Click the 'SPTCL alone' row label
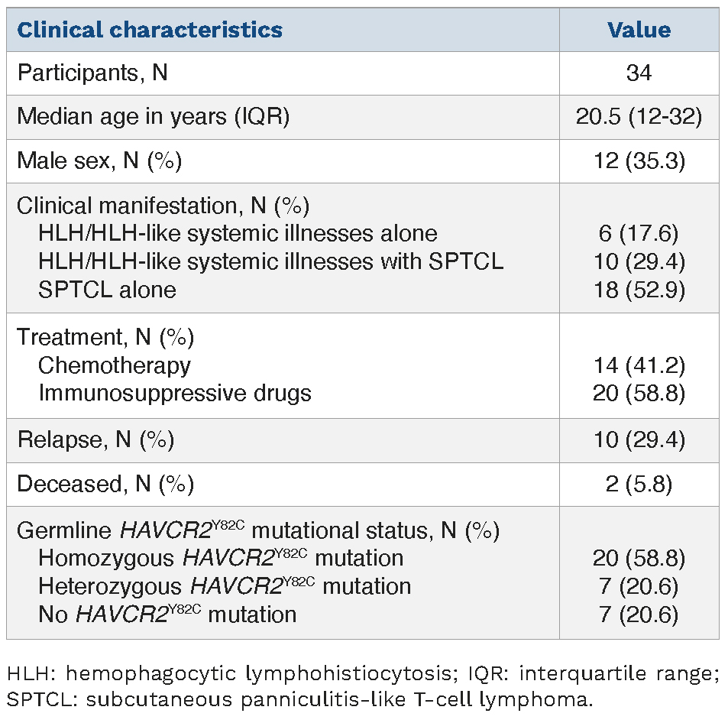The height and width of the screenshot is (723, 728). [107, 290]
